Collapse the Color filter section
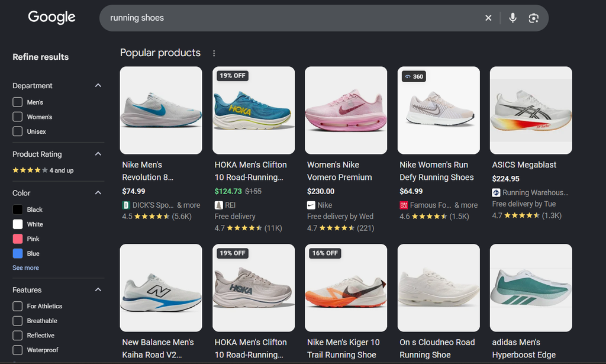The width and height of the screenshot is (606, 364). click(x=98, y=192)
